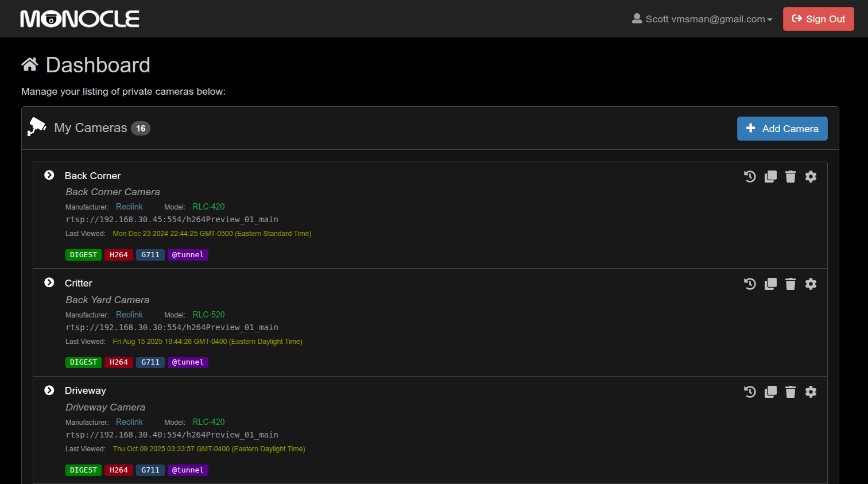Delete the Back Corner camera
The height and width of the screenshot is (484, 868).
[790, 176]
